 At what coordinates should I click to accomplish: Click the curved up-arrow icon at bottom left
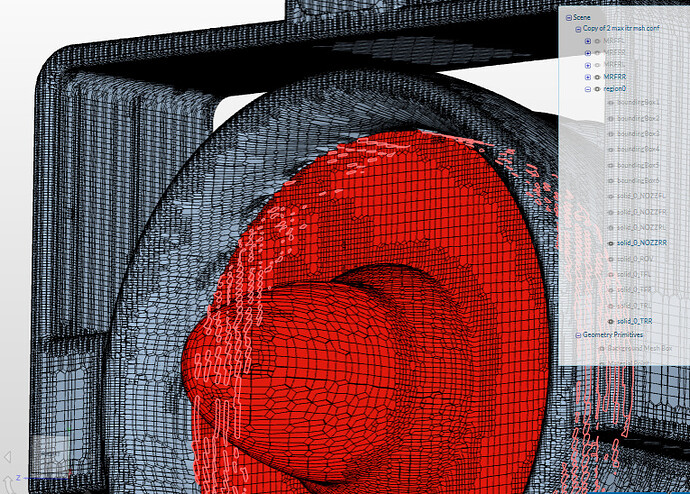[x=9, y=485]
